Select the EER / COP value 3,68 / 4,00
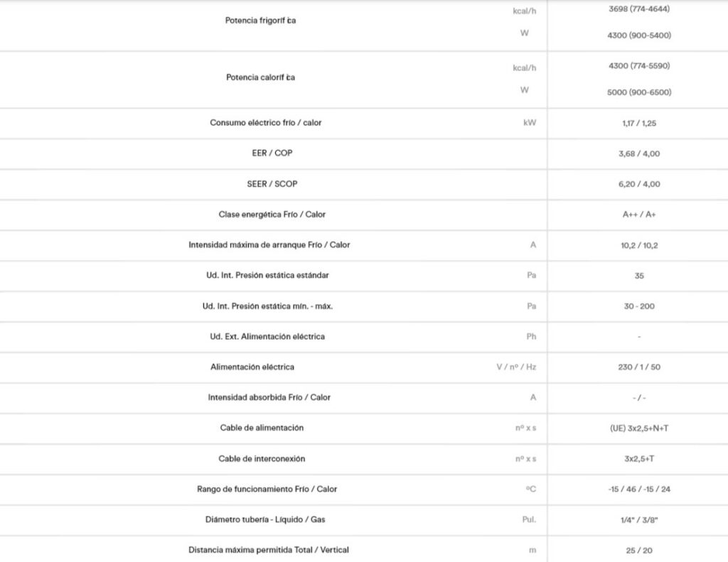The height and width of the screenshot is (562, 728). point(639,153)
